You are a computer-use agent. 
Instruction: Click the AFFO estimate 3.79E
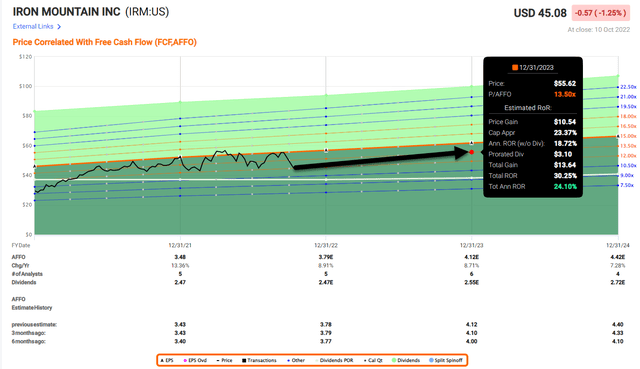click(326, 257)
